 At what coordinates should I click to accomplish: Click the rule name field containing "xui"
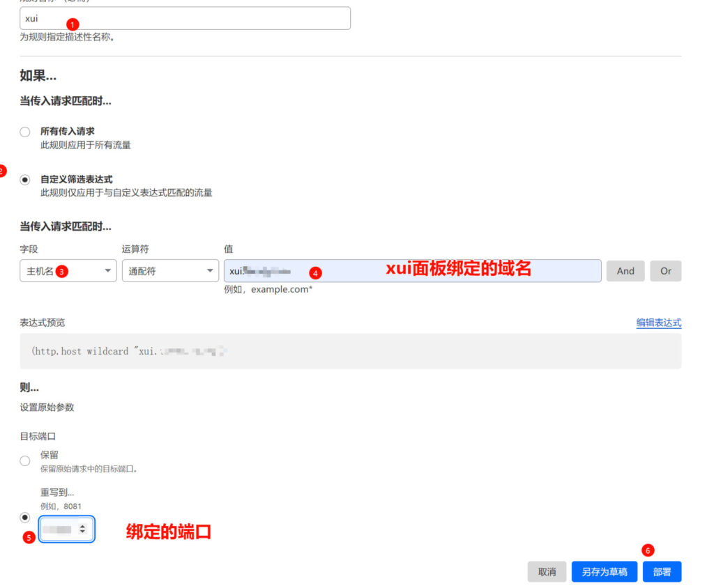coord(185,19)
